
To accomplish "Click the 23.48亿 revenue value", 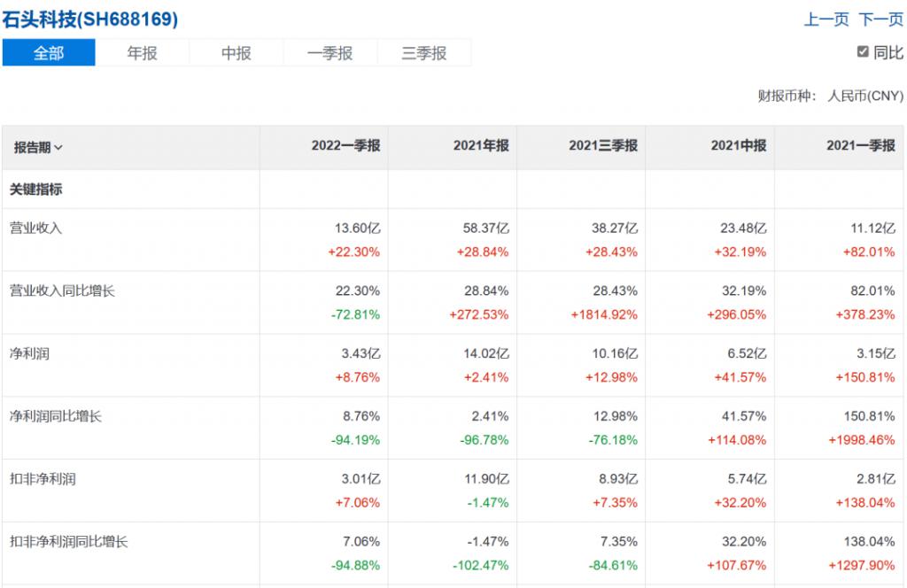I will [x=743, y=228].
